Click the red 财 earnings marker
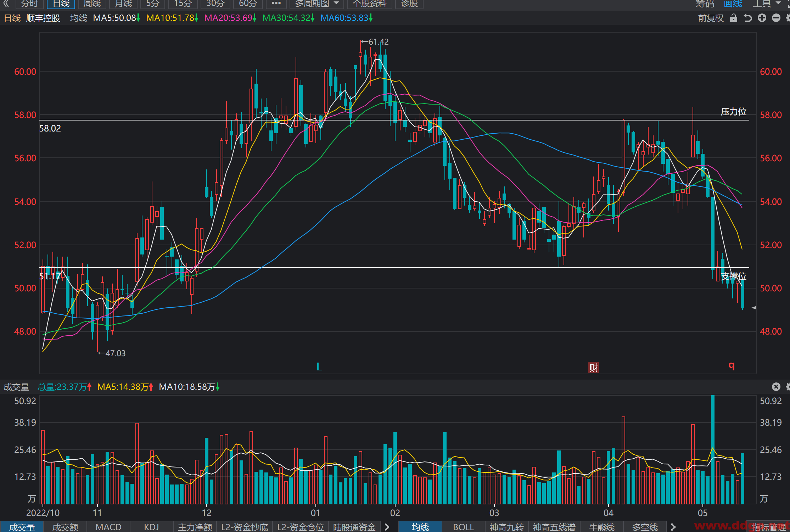The height and width of the screenshot is (532, 790). tap(594, 368)
